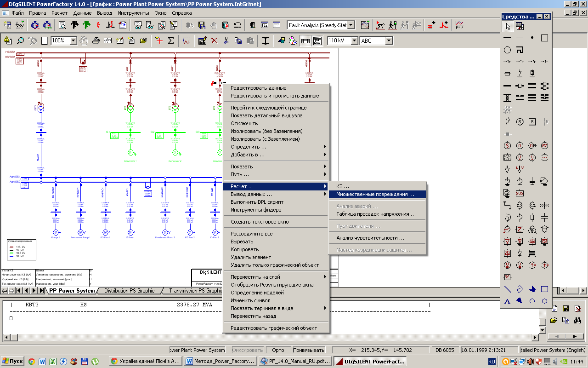This screenshot has width=588, height=368.
Task: Click the red X delete icon
Action: 214,40
